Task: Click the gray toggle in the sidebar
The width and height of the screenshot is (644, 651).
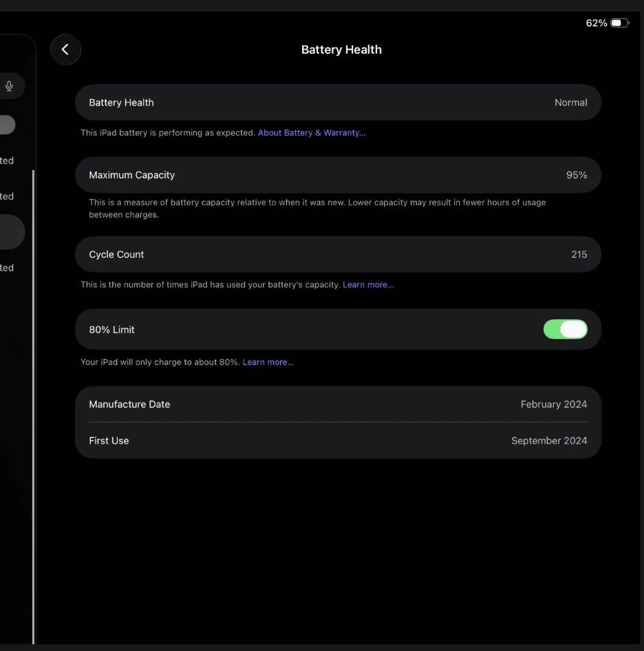Action: 6,125
